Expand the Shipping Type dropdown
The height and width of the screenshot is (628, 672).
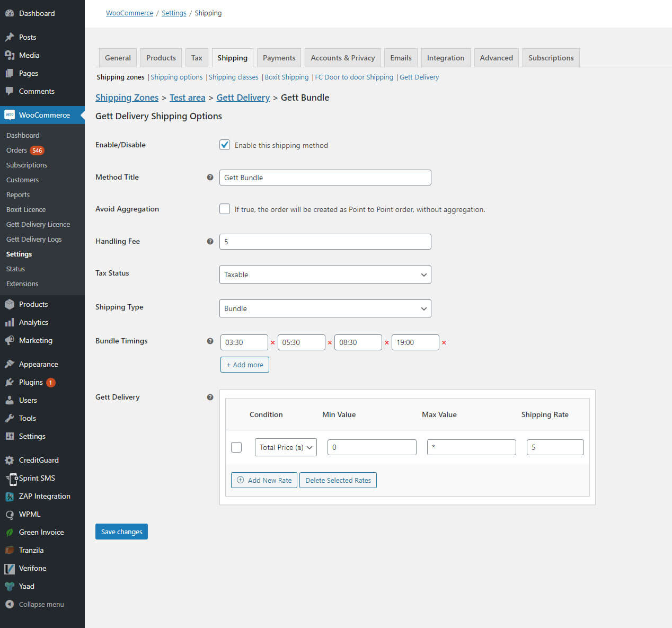(x=325, y=308)
